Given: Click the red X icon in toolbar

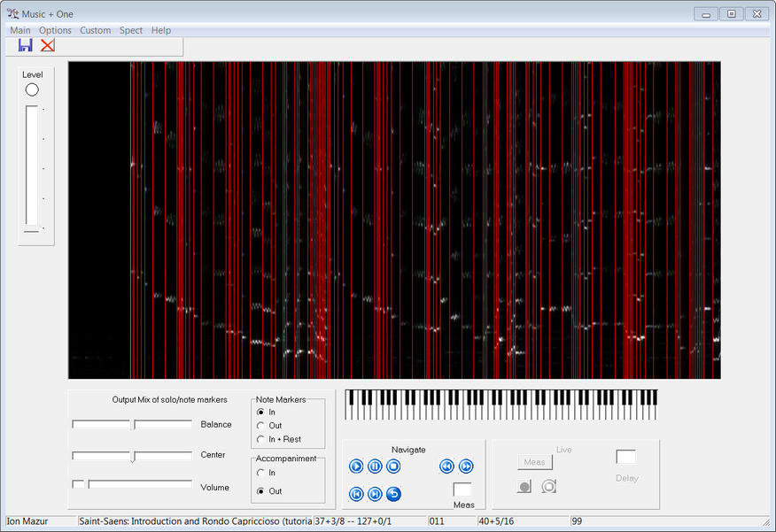Looking at the screenshot, I should click(48, 46).
